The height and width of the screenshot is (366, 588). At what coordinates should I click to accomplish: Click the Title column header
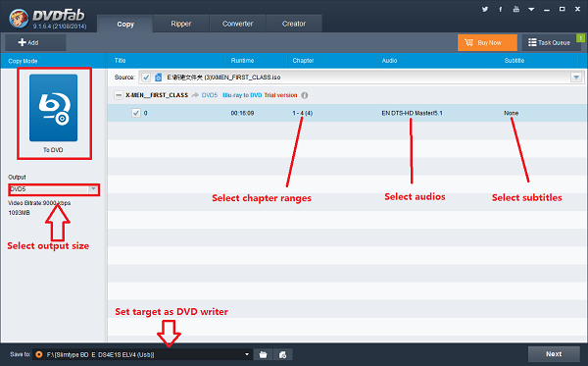(120, 61)
